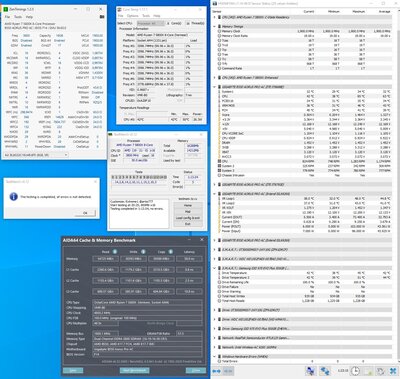The width and height of the screenshot is (400, 379).
Task: Click TestMem5 Load config & exit button
Action: click(x=188, y=218)
